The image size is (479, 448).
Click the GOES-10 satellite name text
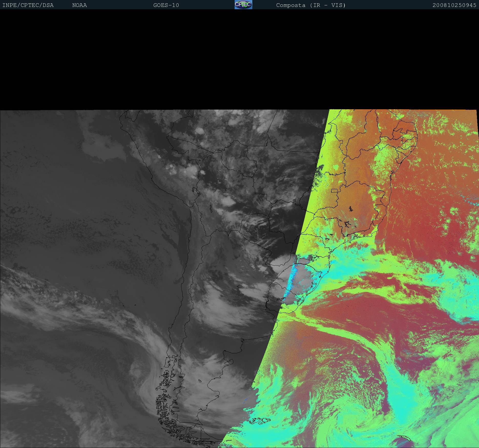coord(166,5)
